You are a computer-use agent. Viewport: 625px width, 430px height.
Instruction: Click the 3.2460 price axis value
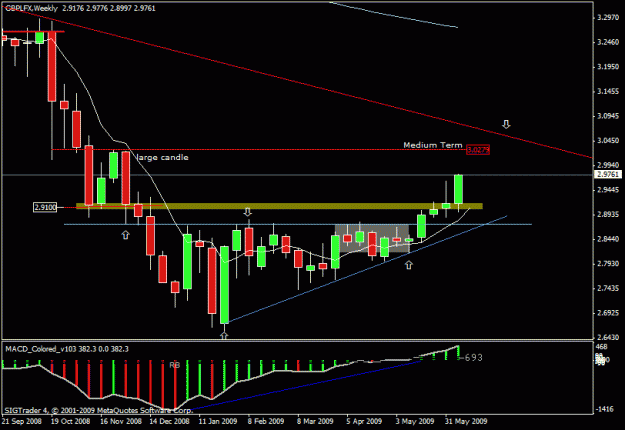(608, 42)
